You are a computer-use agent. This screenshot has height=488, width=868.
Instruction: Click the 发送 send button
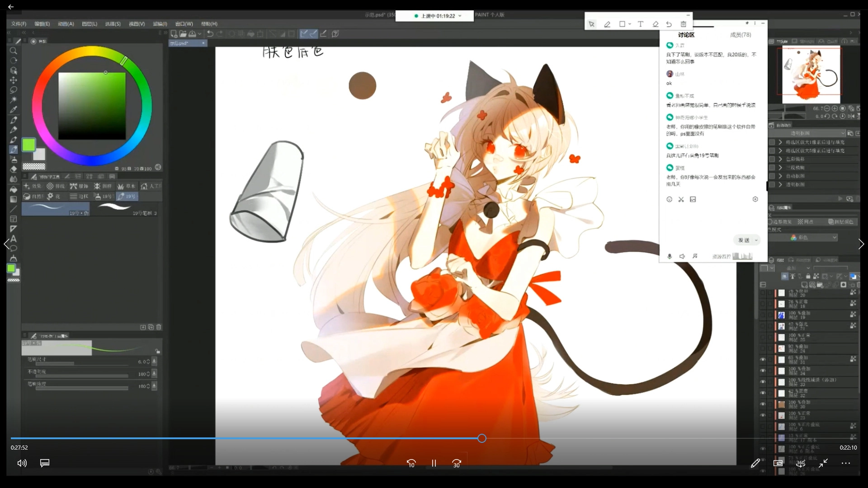coord(744,240)
